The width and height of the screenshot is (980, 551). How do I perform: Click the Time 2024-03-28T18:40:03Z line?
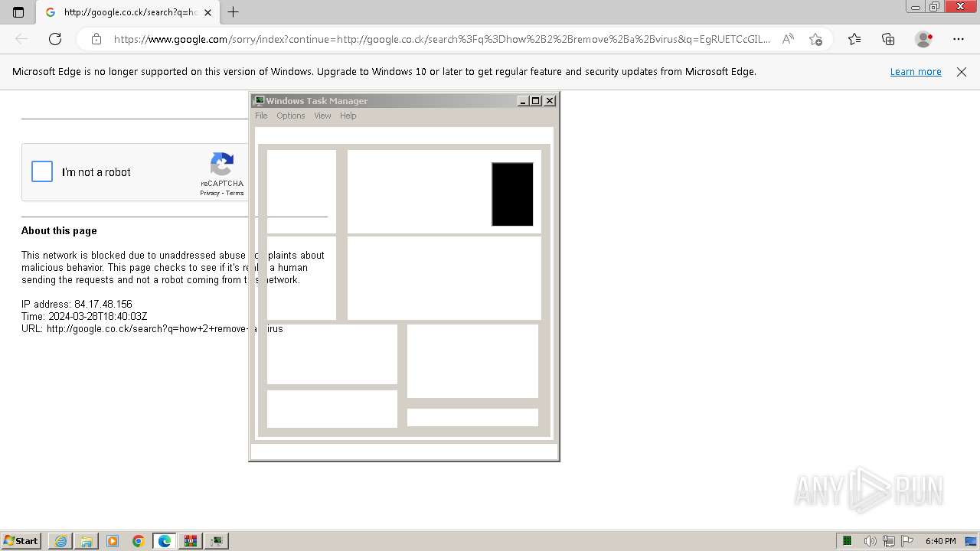(84, 316)
